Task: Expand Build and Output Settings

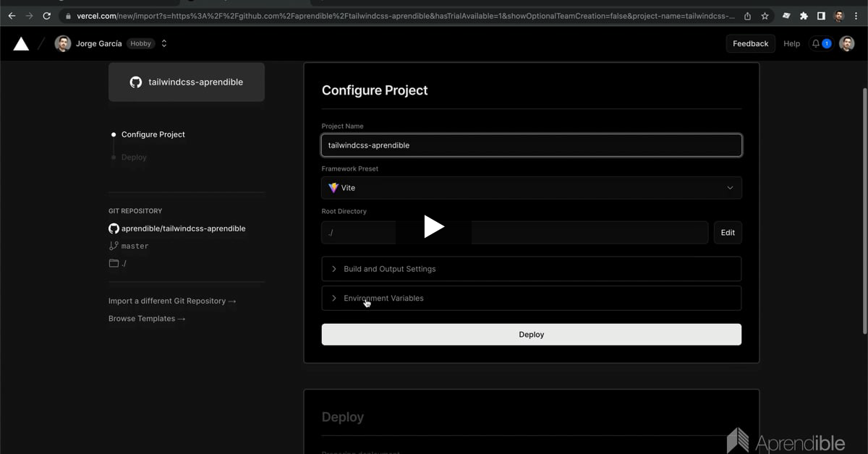Action: click(x=532, y=269)
